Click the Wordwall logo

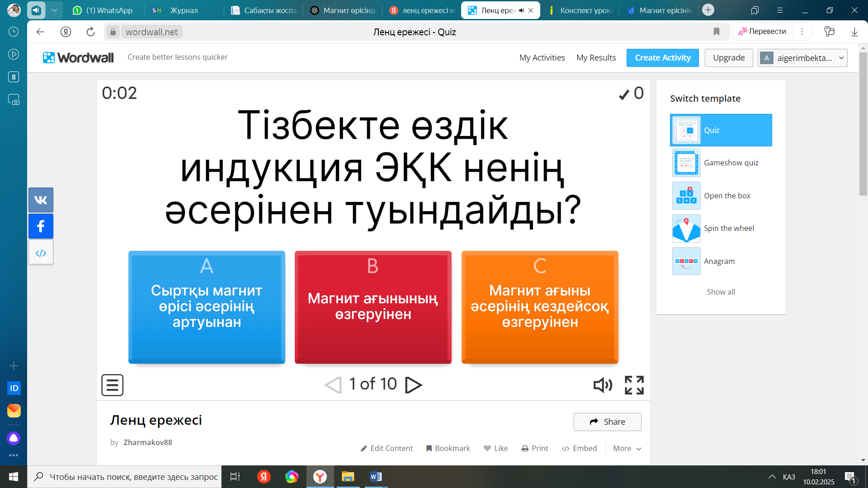78,57
